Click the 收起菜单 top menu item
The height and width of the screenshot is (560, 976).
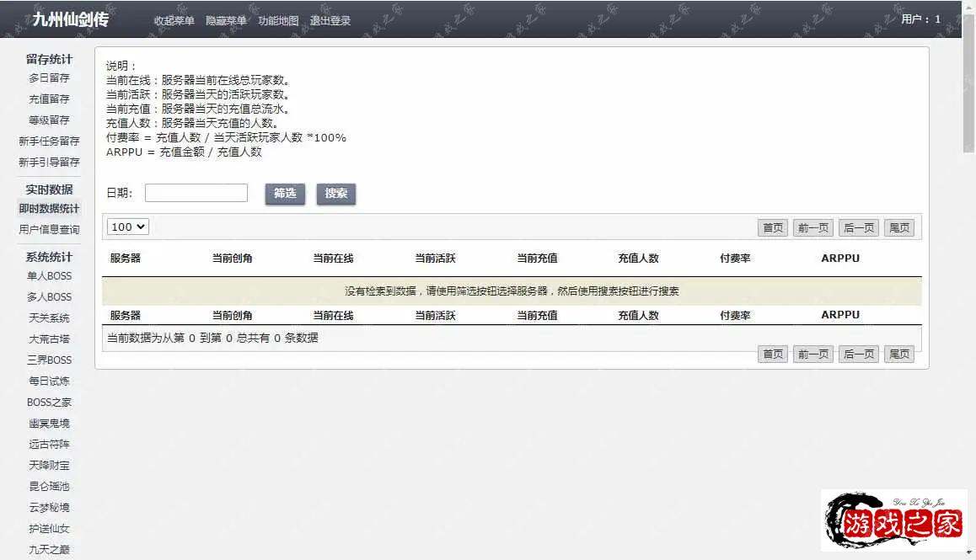point(174,20)
